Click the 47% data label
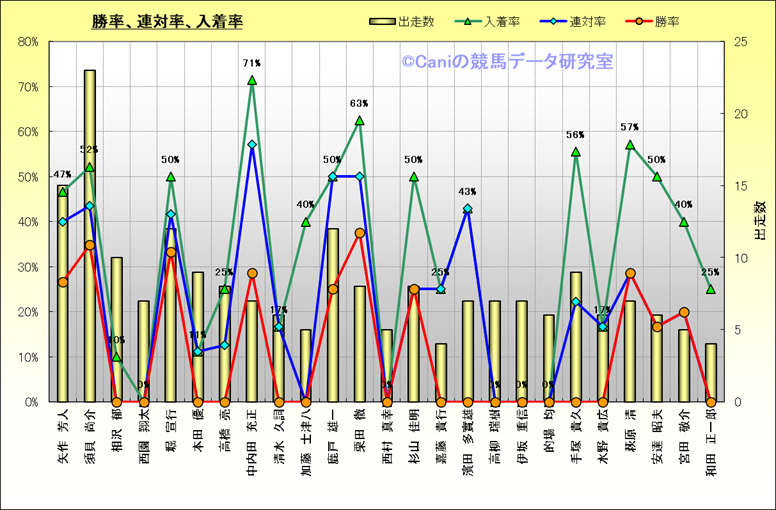This screenshot has width=776, height=510. 60,174
